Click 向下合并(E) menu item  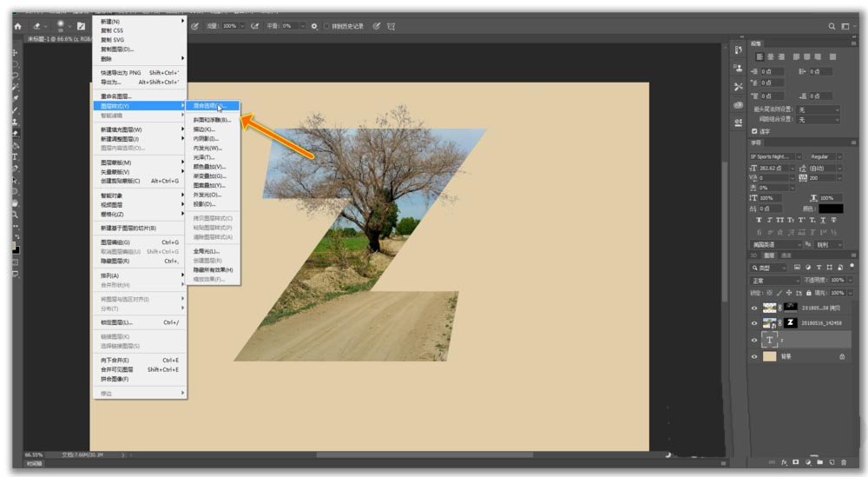(x=140, y=360)
